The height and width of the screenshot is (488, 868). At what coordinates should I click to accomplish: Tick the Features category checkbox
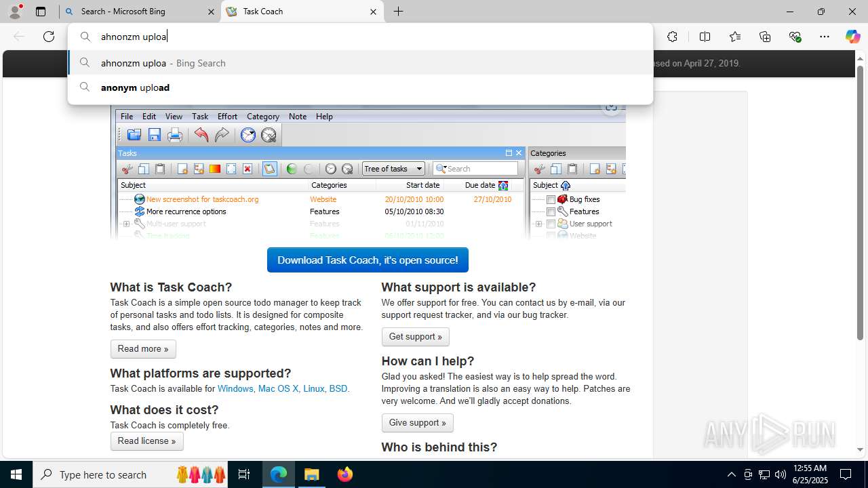coord(551,211)
